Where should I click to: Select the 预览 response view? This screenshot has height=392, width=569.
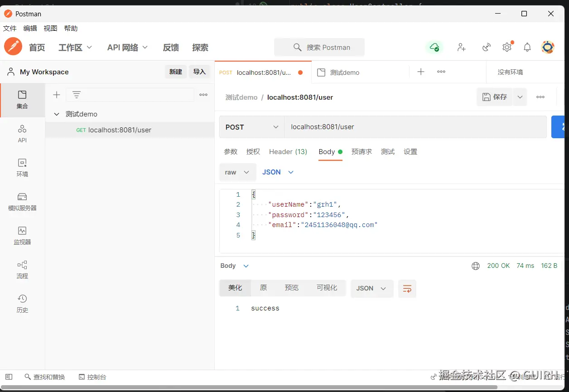point(292,288)
